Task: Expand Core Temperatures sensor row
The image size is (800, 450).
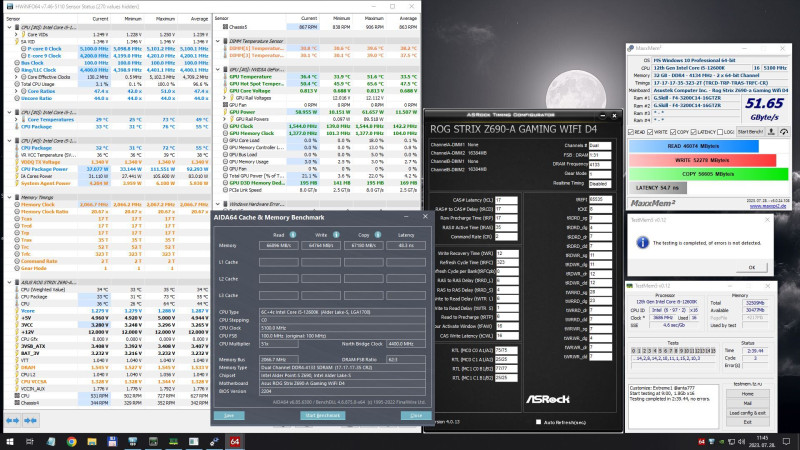Action: 16,119
